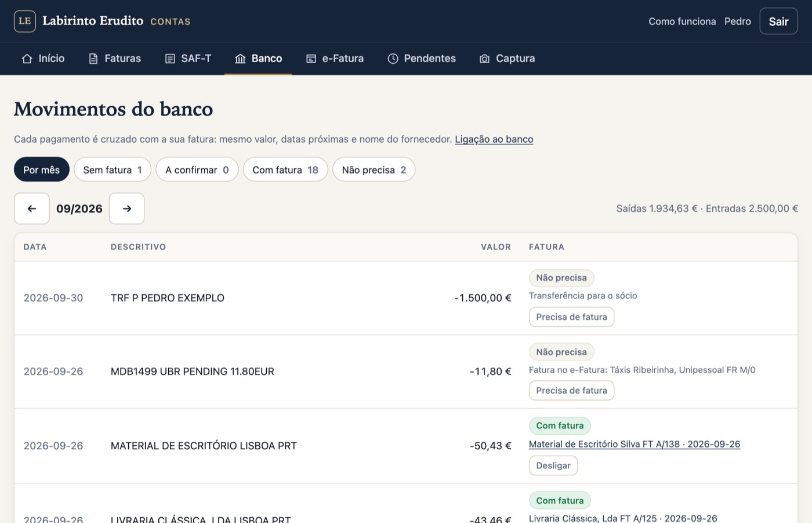Screen dimensions: 812x523
Task: Click the -1.500,00 € value
Action: click(483, 298)
